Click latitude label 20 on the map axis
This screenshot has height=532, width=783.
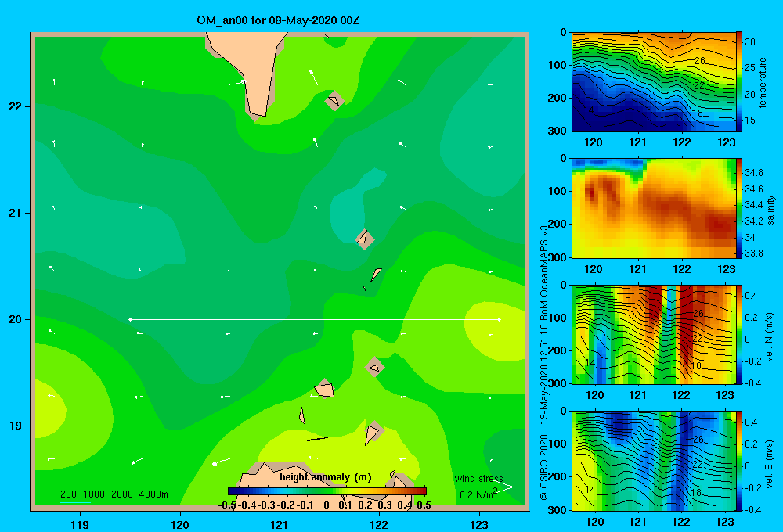click(x=16, y=319)
